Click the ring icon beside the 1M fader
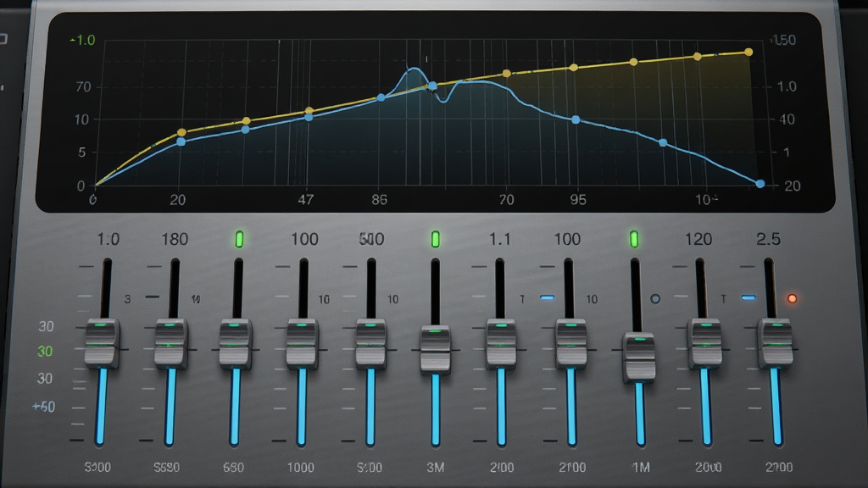Viewport: 868px width, 488px height. [655, 299]
